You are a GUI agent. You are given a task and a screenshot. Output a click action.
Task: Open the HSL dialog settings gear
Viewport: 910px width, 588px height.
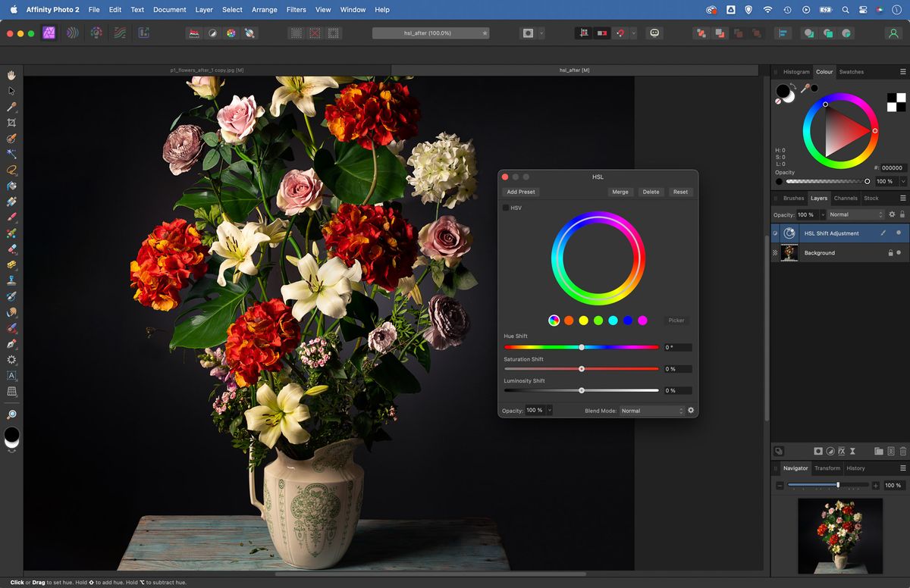(x=690, y=410)
